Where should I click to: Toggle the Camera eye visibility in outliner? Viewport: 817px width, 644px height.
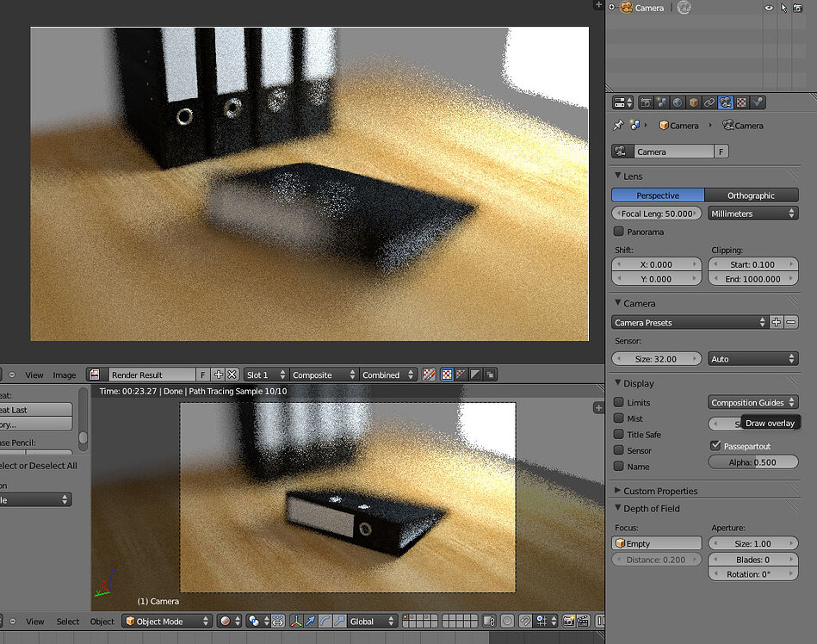pyautogui.click(x=769, y=8)
